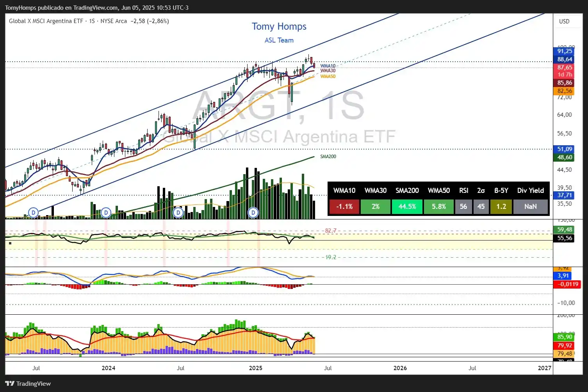Click the green 85,90 indicator label
Screen dimensions: 588x392
pyautogui.click(x=564, y=337)
